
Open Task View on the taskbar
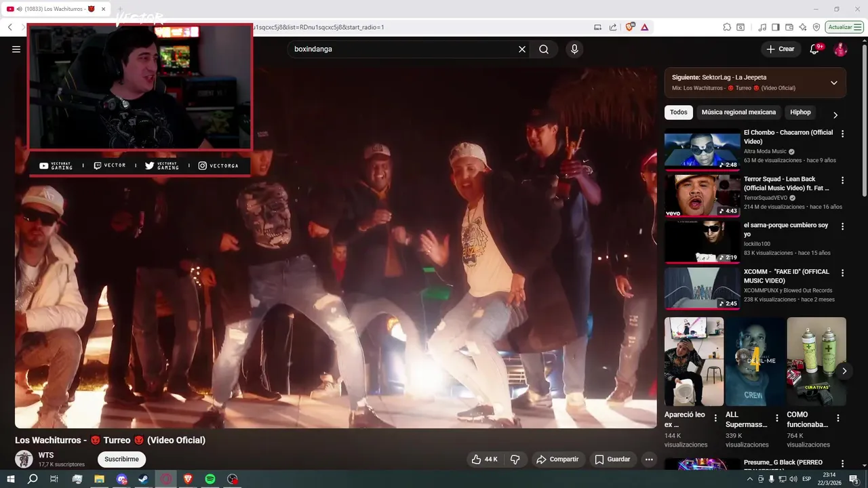point(54,479)
